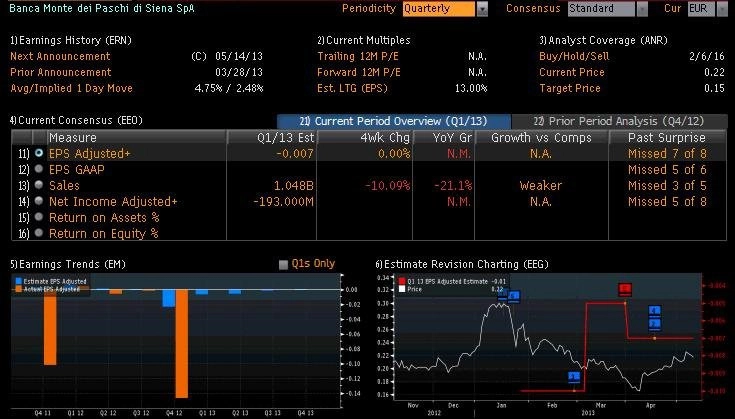
Task: Click the Sales estimate 1.048B cell
Action: pyautogui.click(x=293, y=186)
